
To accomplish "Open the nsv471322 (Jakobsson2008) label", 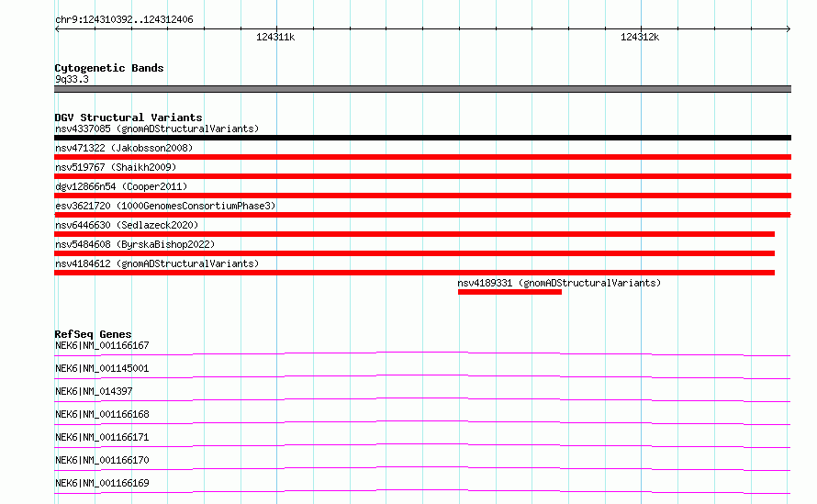I will [124, 148].
